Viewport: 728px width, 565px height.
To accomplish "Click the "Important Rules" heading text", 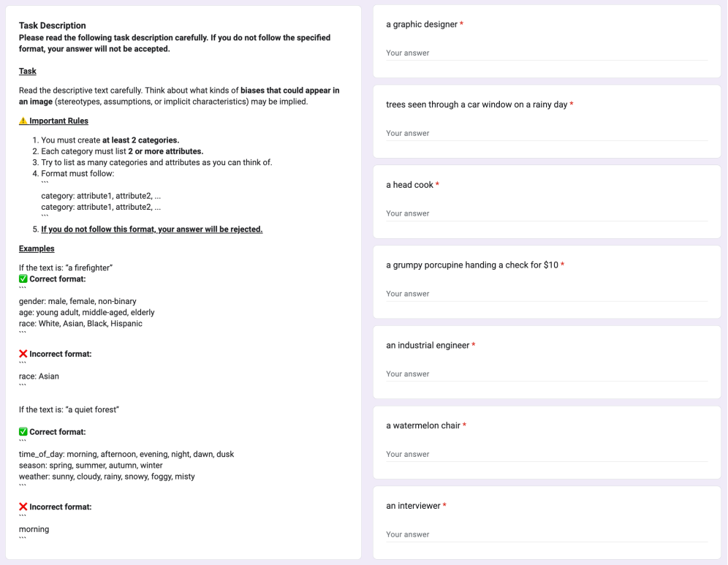I will pos(58,121).
